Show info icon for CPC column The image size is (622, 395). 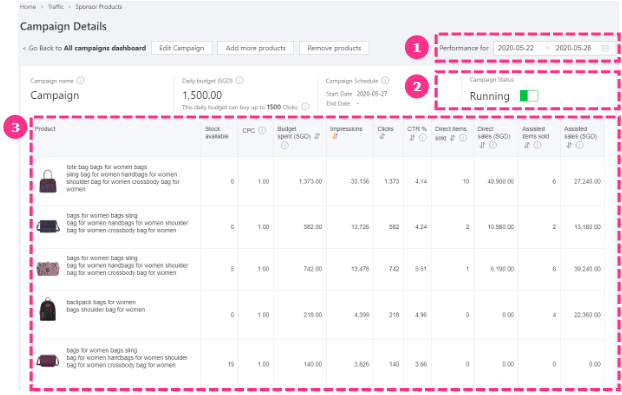click(262, 130)
